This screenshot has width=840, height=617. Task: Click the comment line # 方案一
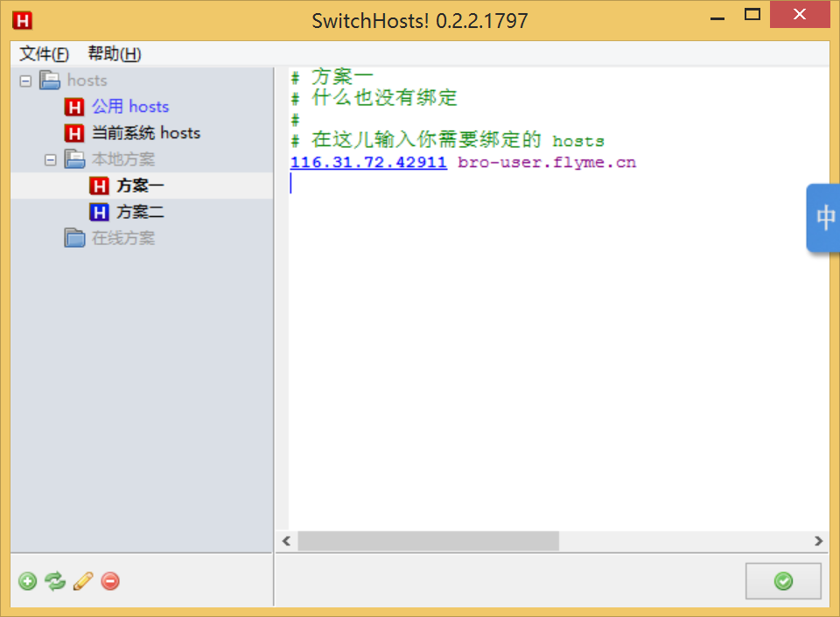(332, 77)
